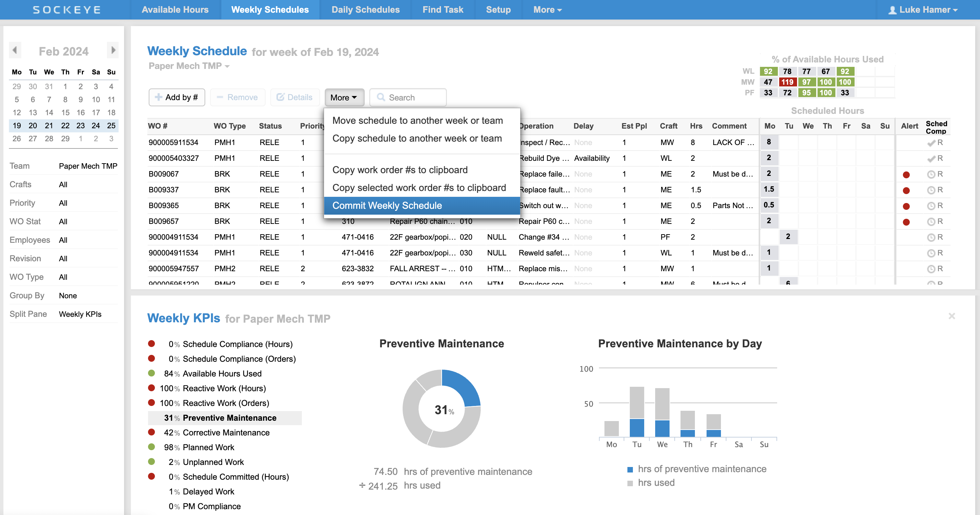The height and width of the screenshot is (515, 980).
Task: Click Add by # button
Action: click(176, 97)
